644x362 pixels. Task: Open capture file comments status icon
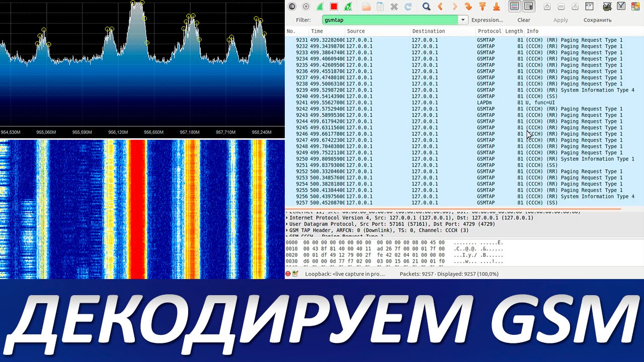(x=295, y=274)
